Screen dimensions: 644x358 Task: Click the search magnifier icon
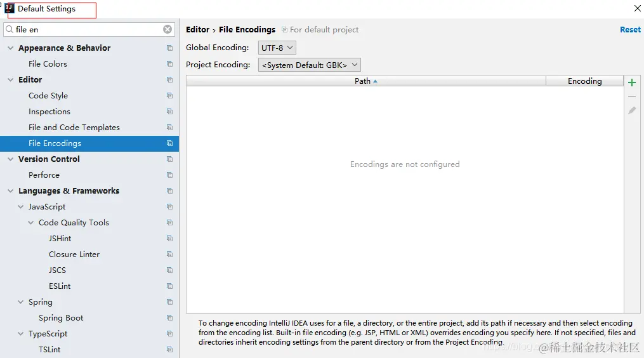coord(10,29)
